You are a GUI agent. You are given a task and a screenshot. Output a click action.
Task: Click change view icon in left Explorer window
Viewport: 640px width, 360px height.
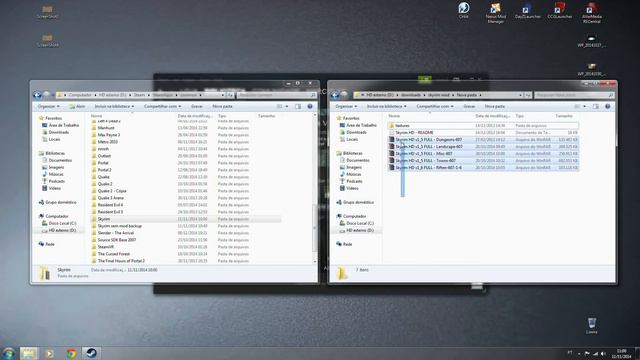tap(280, 107)
